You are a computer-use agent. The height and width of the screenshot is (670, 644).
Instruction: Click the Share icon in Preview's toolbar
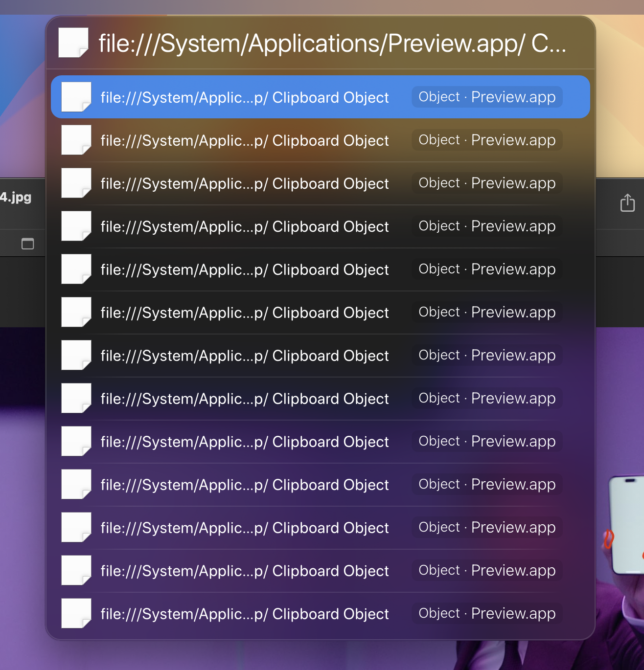(627, 202)
